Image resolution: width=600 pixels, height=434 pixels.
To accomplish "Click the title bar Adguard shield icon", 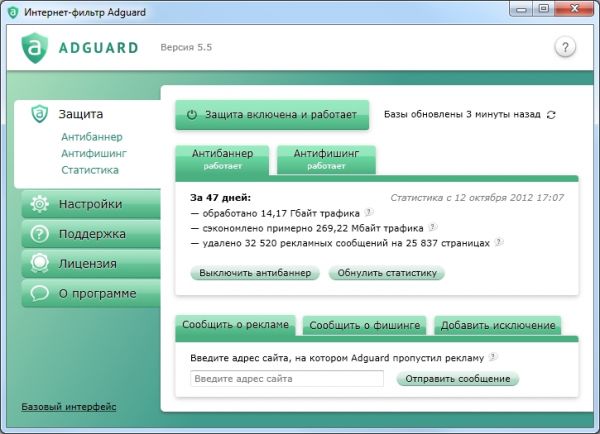I will (13, 12).
